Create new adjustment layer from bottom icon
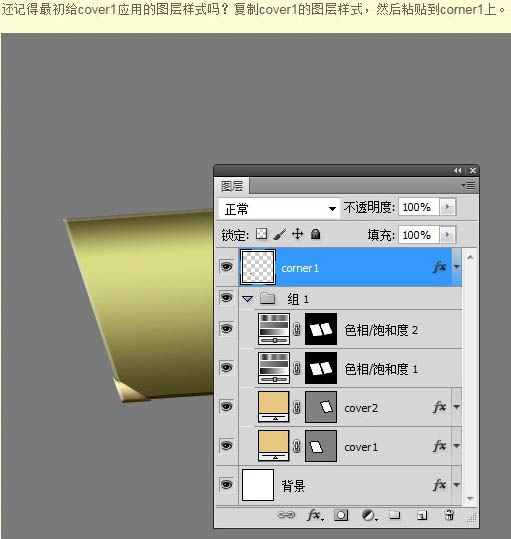Viewport: 511px width, 539px height. (x=369, y=515)
